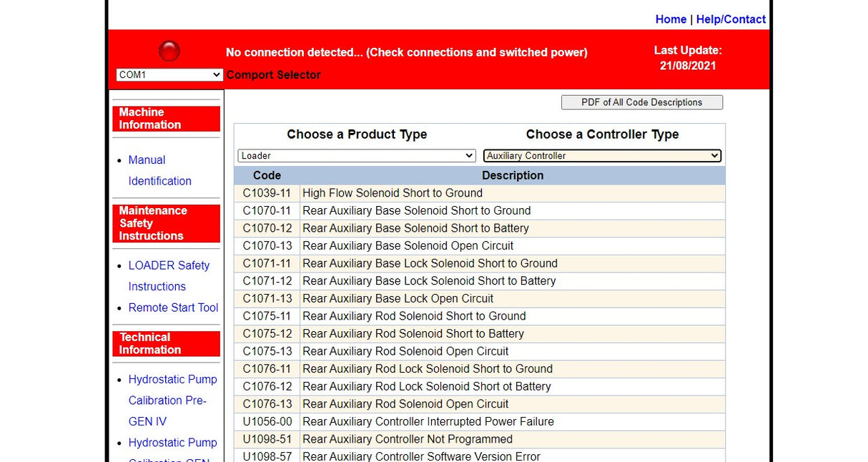Select code C1039-11 table cell
The width and height of the screenshot is (868, 462).
(267, 193)
